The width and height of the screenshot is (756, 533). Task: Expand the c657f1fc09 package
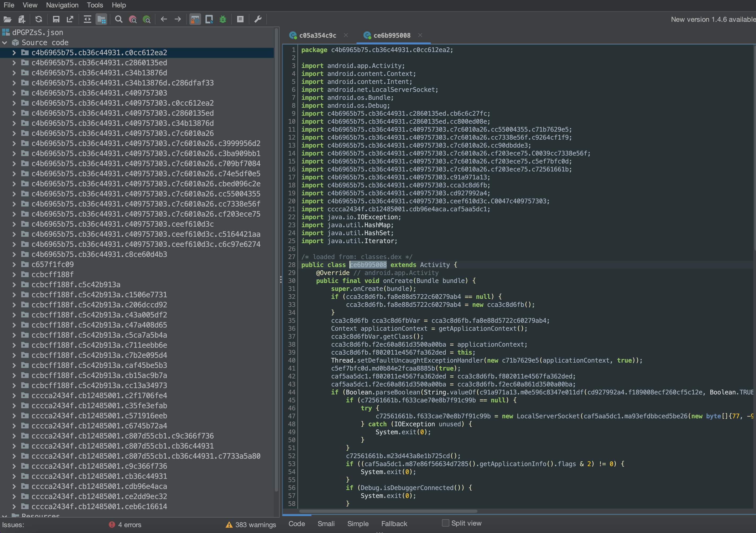14,265
